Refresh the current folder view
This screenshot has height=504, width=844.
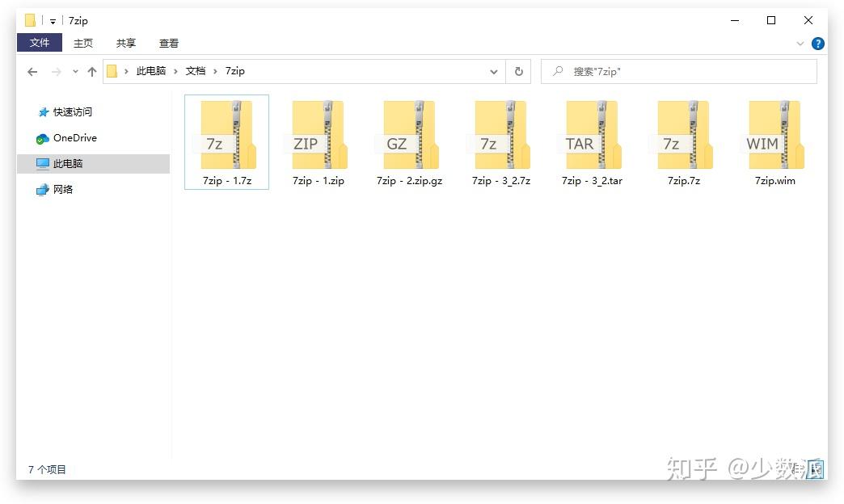pos(518,71)
